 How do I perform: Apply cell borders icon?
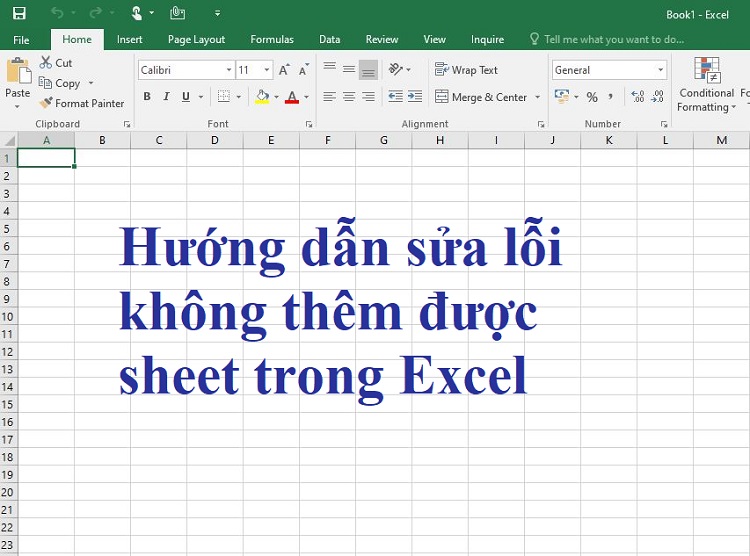pyautogui.click(x=224, y=97)
